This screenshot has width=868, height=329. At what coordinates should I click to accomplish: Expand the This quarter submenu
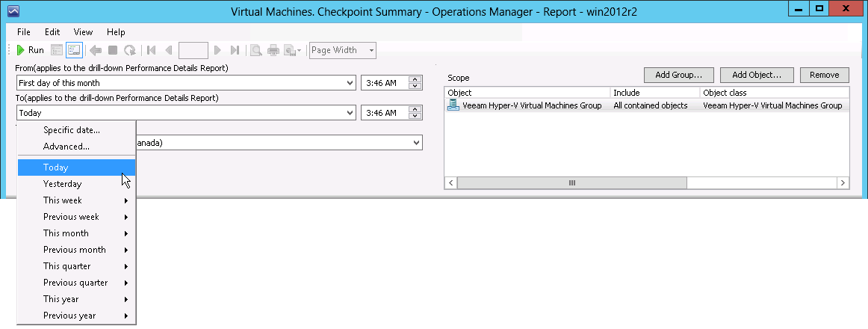[76, 266]
